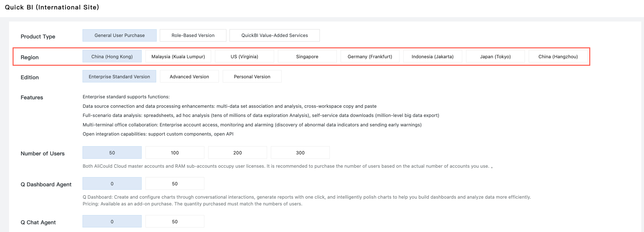Screen dimensions: 644x232
Task: Set Q Chat Agent to 0
Action: [x=112, y=221]
